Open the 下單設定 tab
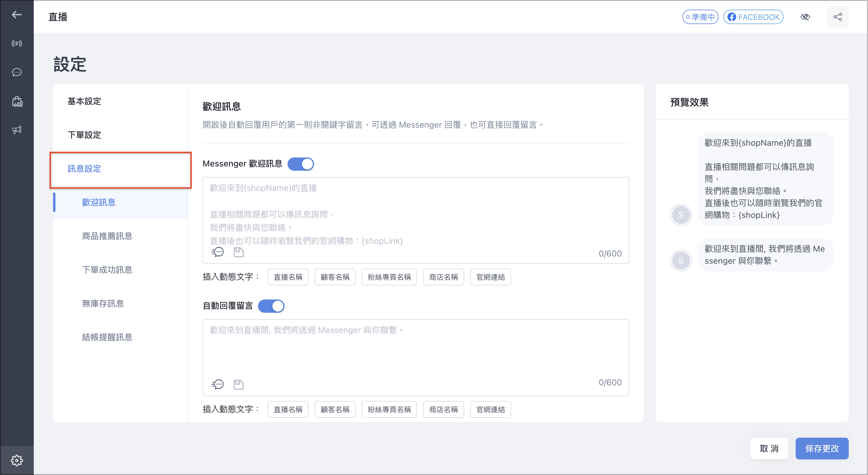This screenshot has width=868, height=475. (x=85, y=135)
